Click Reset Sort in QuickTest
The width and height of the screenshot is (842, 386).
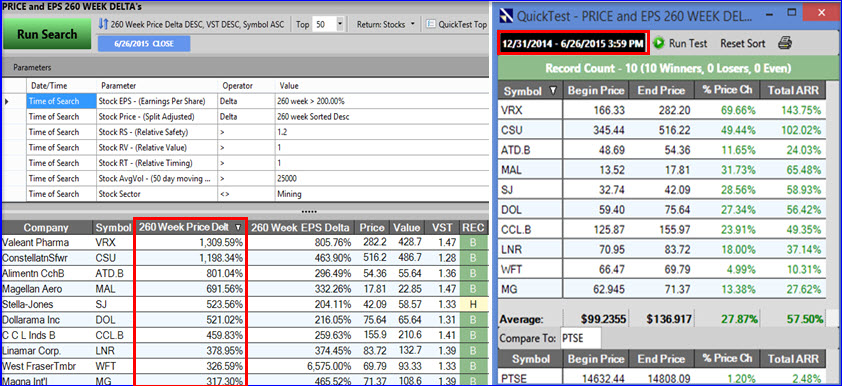click(743, 43)
